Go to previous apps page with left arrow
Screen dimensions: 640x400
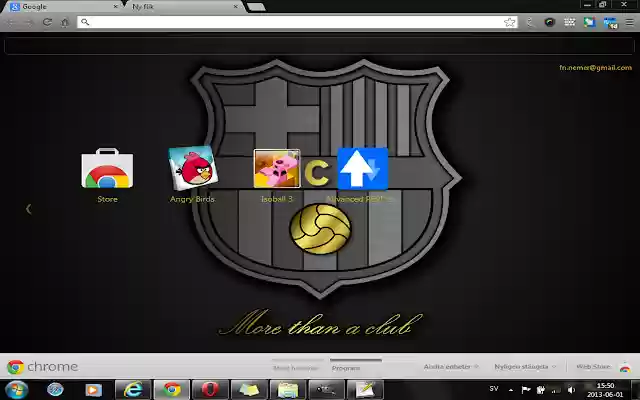pyautogui.click(x=28, y=209)
